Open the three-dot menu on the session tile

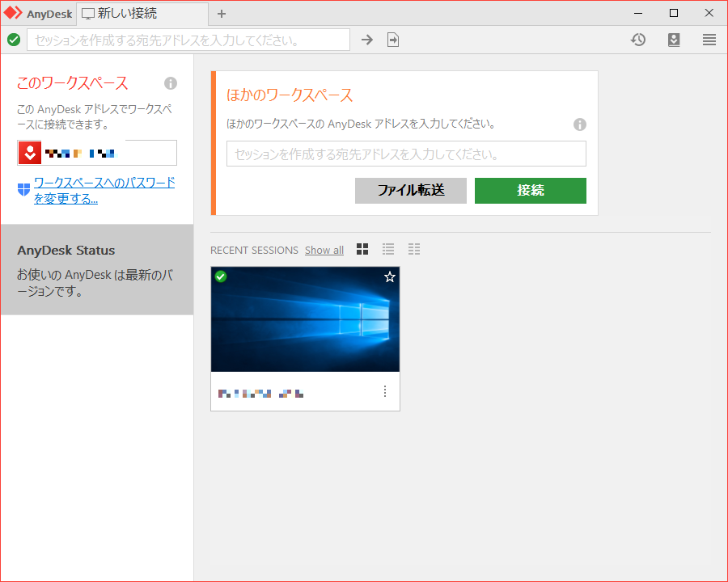385,391
